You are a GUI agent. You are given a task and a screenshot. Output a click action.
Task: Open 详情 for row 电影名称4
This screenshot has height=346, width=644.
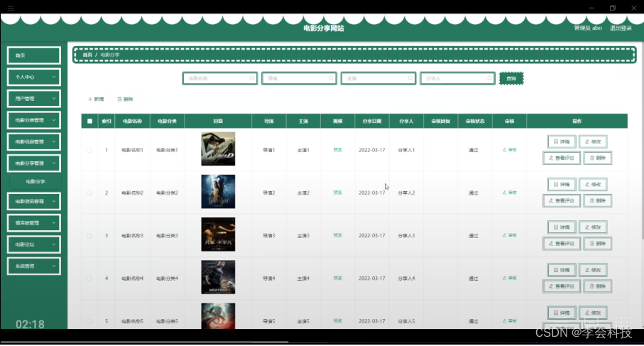coord(562,270)
